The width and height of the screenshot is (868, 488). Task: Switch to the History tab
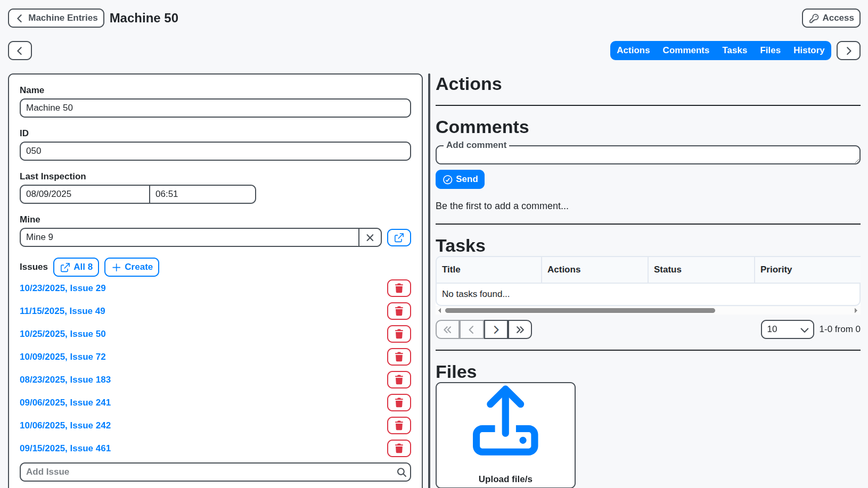808,51
